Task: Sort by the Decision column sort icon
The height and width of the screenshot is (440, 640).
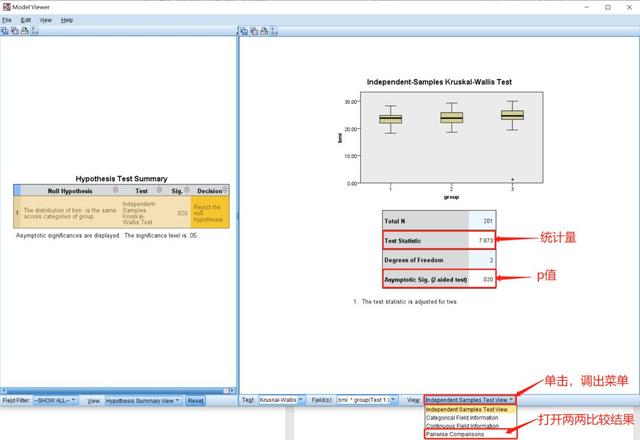Action: click(225, 189)
